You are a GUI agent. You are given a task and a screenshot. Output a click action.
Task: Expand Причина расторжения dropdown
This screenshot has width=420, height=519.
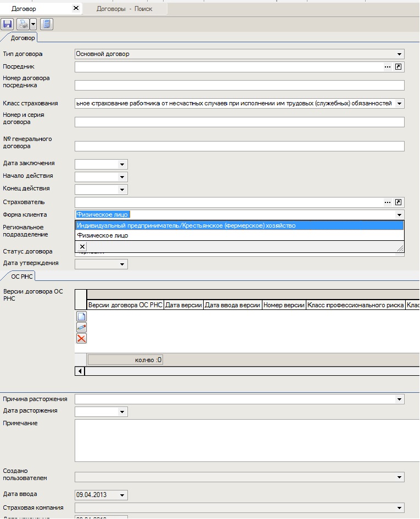pyautogui.click(x=399, y=399)
